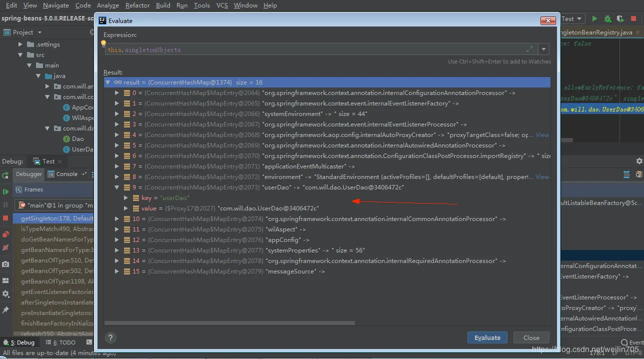Pin the debug tab

pos(5,310)
